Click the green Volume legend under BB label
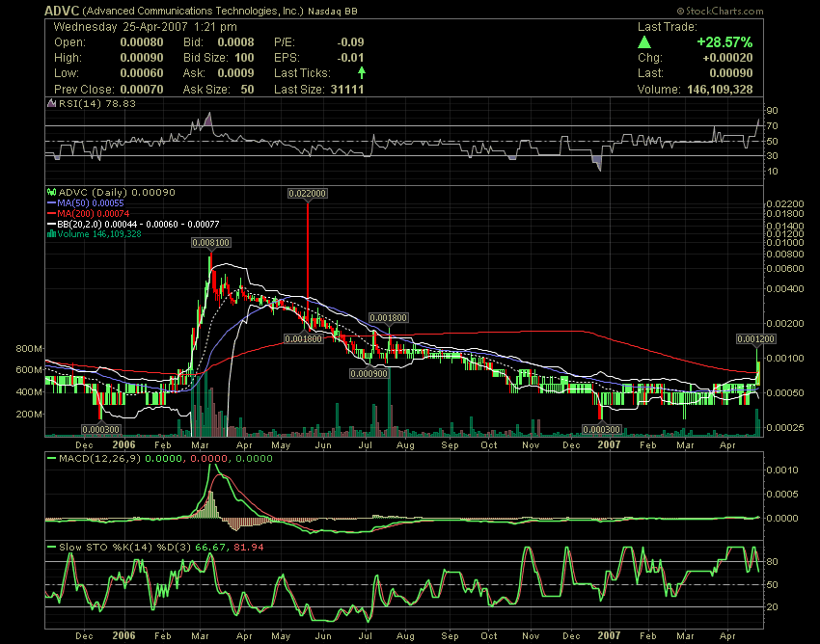This screenshot has height=644, width=820. click(99, 234)
